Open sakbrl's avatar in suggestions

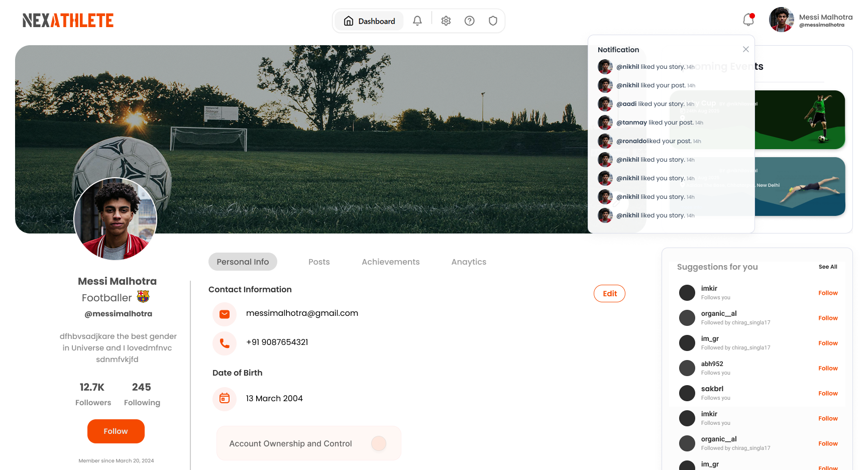point(687,393)
